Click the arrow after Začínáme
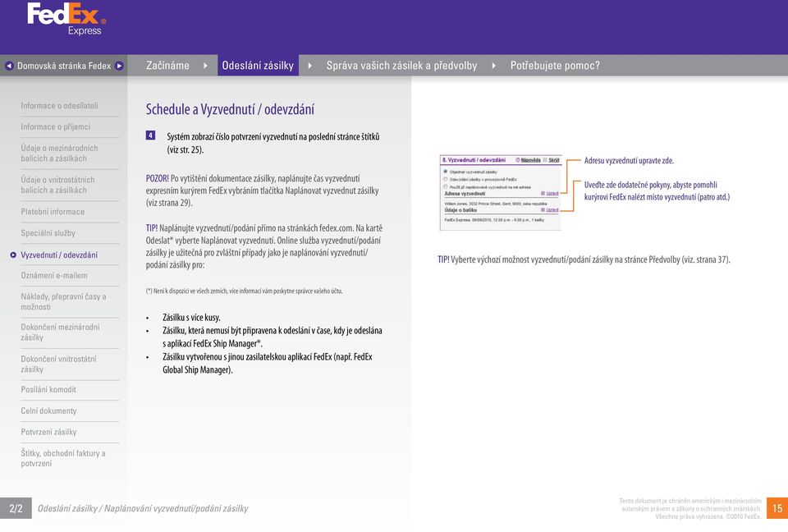 (205, 66)
